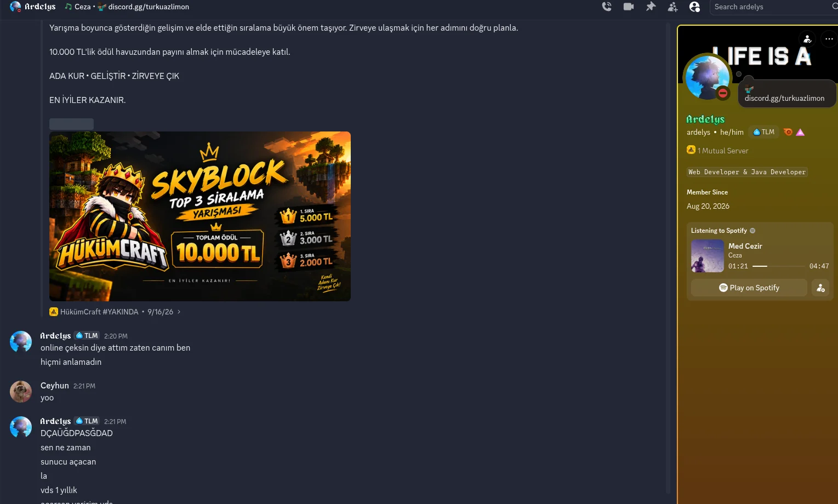Viewport: 838px width, 504px height.
Task: Click the listen along icon button
Action: pyautogui.click(x=820, y=288)
